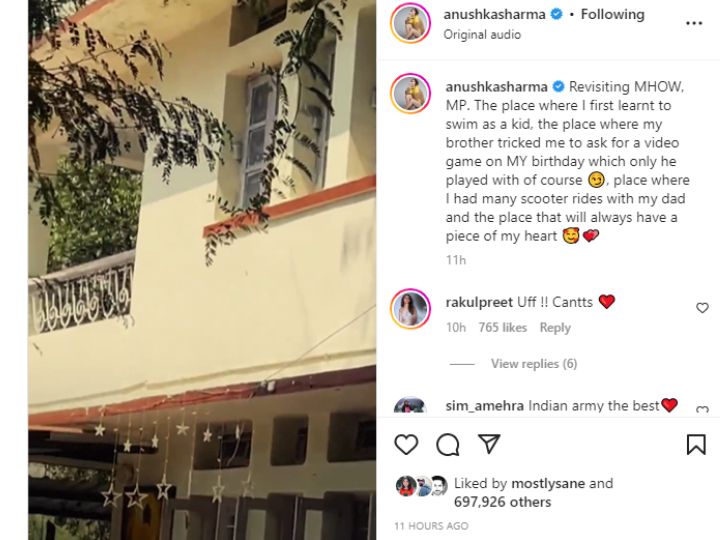Like rakulpreet's comment heart
The height and width of the screenshot is (540, 720).
click(x=702, y=308)
